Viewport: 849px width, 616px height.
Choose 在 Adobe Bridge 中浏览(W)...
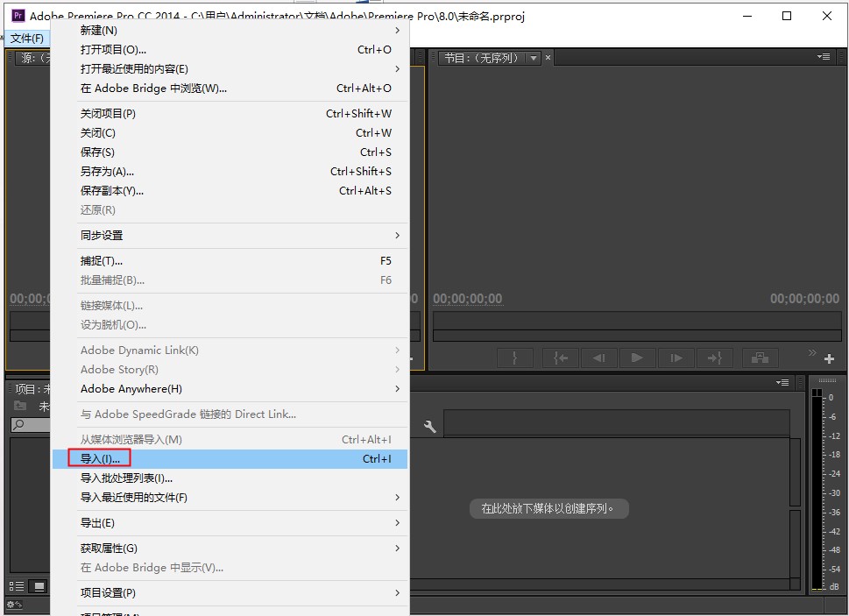[x=230, y=89]
